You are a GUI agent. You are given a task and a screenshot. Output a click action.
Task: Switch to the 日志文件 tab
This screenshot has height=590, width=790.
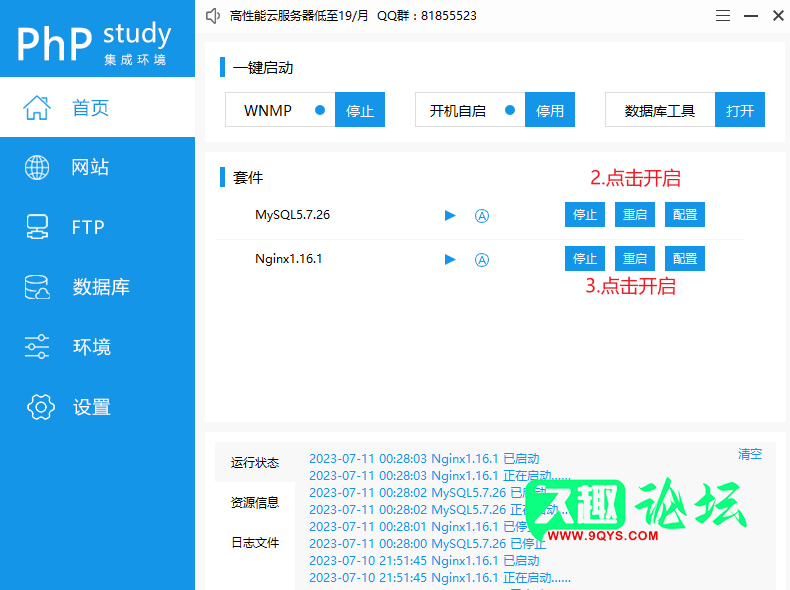tap(255, 542)
